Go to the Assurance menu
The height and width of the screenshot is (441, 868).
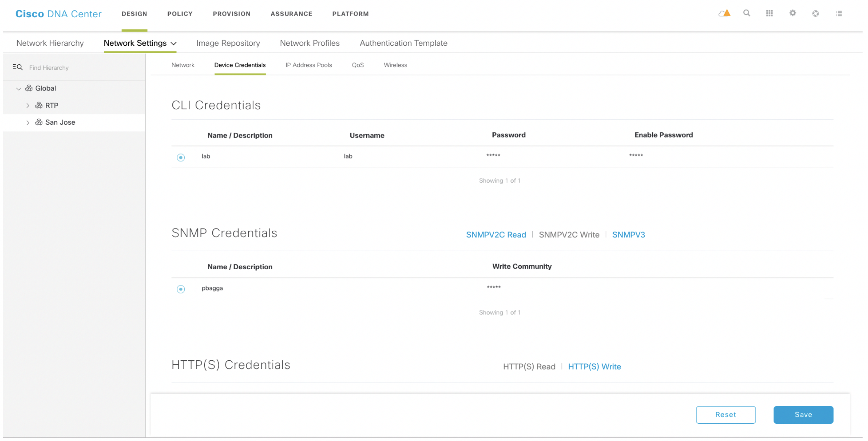[291, 14]
